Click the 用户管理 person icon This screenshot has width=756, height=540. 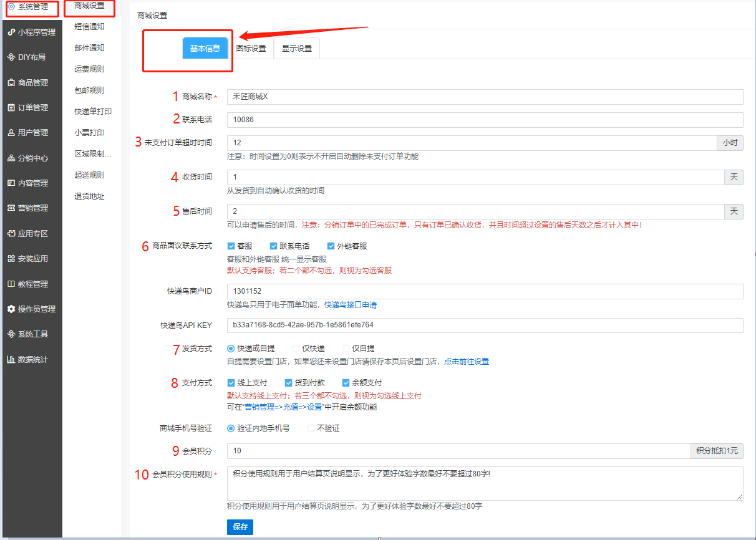[11, 132]
